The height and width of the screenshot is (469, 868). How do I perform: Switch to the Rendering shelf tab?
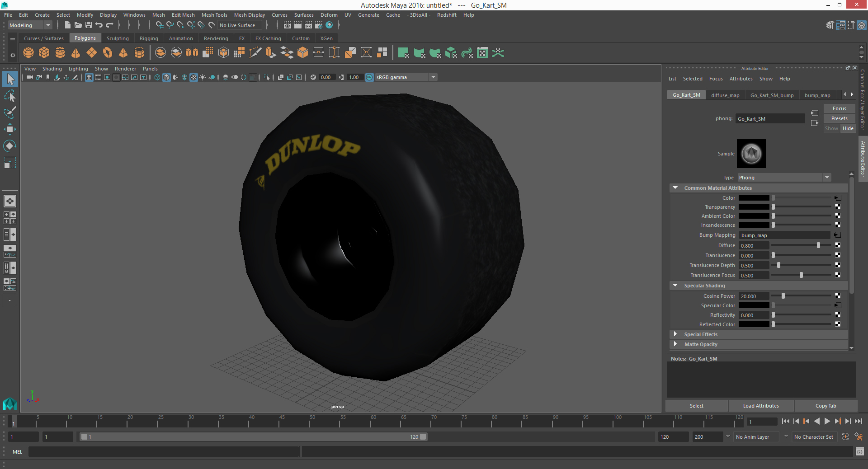click(216, 38)
